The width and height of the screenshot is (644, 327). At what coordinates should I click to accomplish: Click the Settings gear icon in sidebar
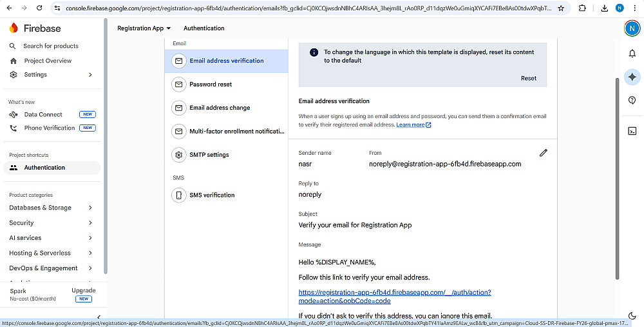point(14,74)
